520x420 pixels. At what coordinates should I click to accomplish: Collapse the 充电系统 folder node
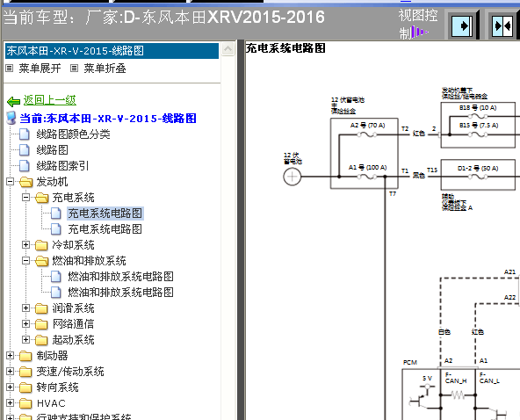click(25, 198)
